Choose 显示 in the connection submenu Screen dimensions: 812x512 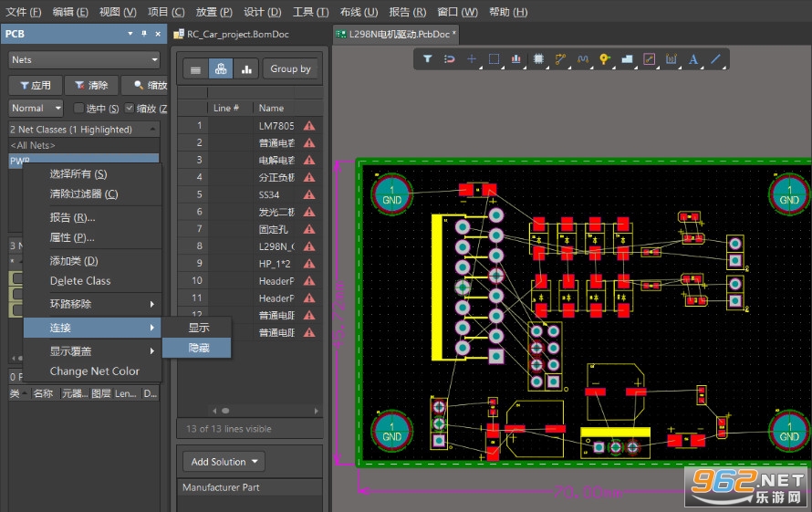tap(197, 328)
